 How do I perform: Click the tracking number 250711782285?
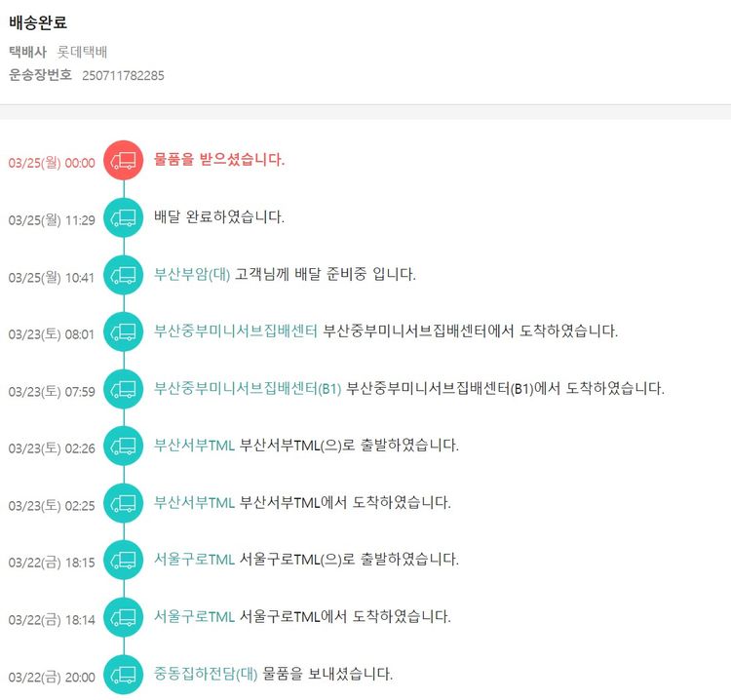coord(123,75)
